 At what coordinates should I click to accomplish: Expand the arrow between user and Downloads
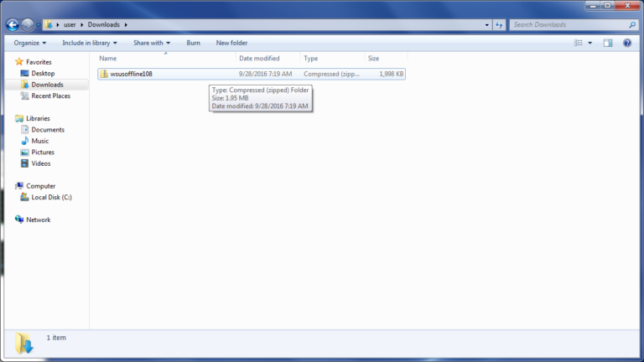tap(81, 24)
